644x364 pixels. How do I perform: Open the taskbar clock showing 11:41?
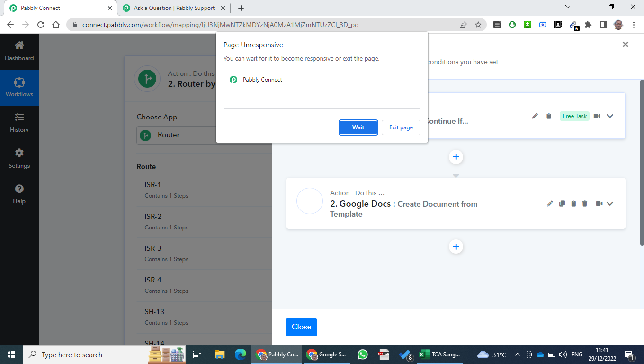point(602,355)
